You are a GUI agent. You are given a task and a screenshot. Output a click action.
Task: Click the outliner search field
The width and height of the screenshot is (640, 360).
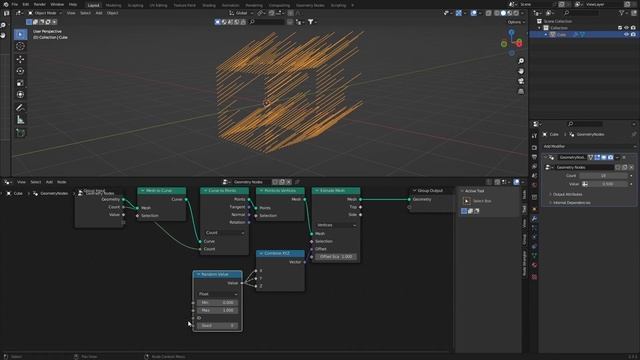tap(582, 13)
